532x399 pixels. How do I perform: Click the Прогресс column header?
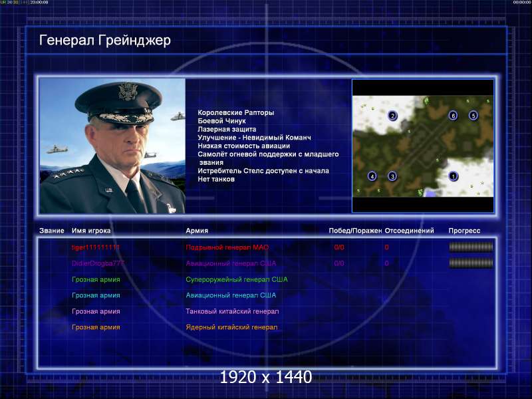pyautogui.click(x=464, y=231)
